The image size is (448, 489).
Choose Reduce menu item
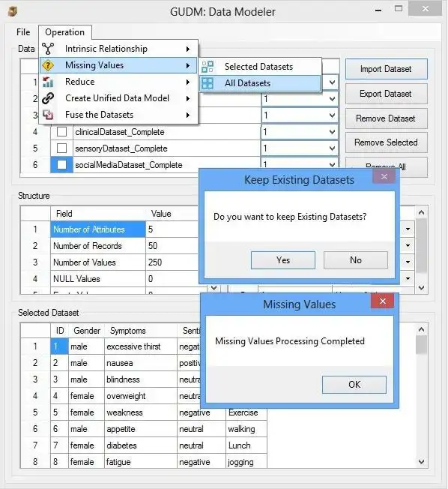tap(118, 82)
